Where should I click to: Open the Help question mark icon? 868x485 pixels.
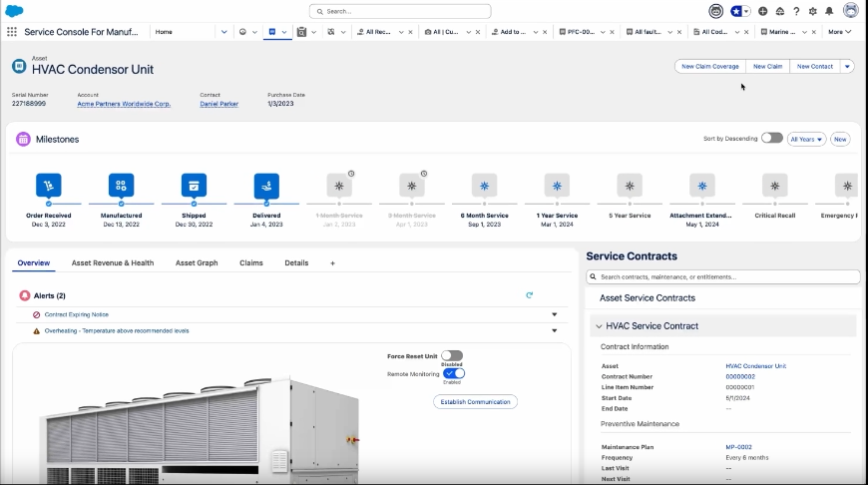coord(796,11)
